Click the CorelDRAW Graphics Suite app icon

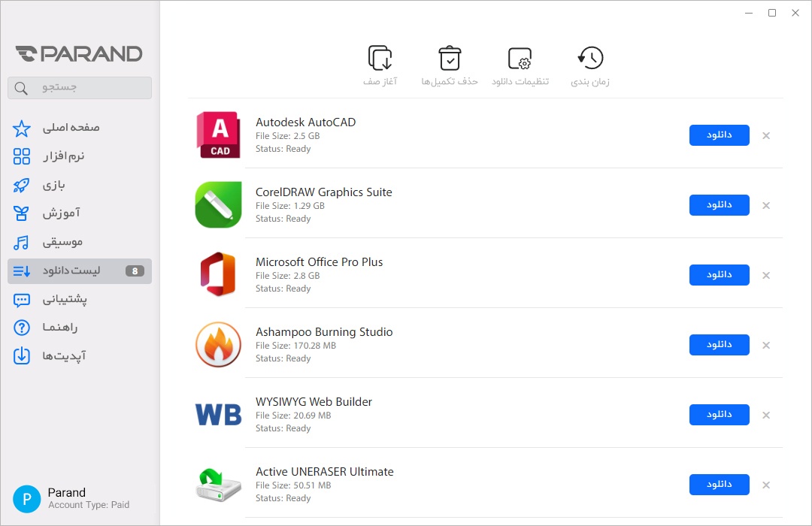(218, 204)
